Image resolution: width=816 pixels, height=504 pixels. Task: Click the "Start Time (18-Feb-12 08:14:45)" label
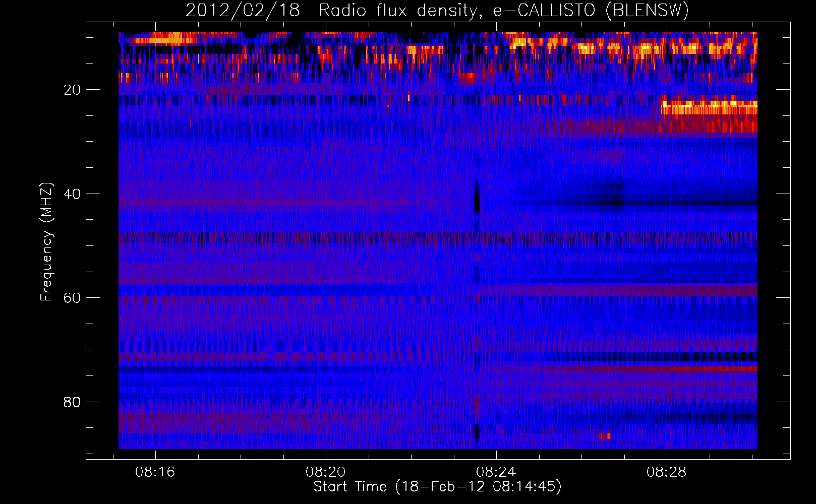(x=437, y=487)
